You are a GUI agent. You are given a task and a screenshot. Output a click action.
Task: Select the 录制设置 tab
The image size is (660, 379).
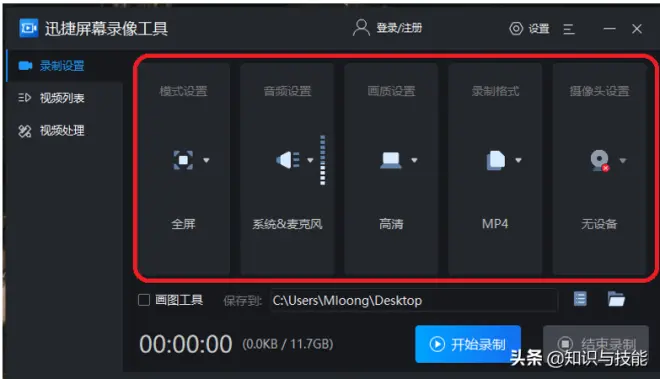click(64, 66)
